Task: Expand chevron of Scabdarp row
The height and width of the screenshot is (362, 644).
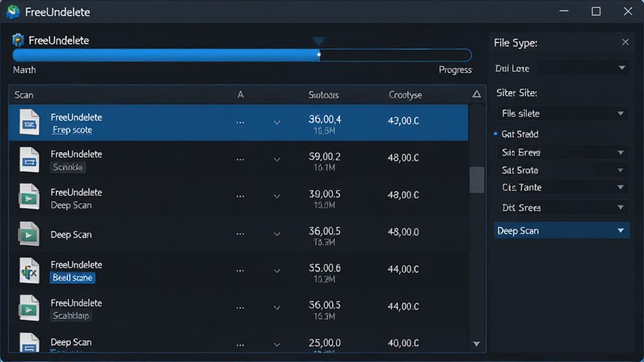Action: (x=277, y=307)
